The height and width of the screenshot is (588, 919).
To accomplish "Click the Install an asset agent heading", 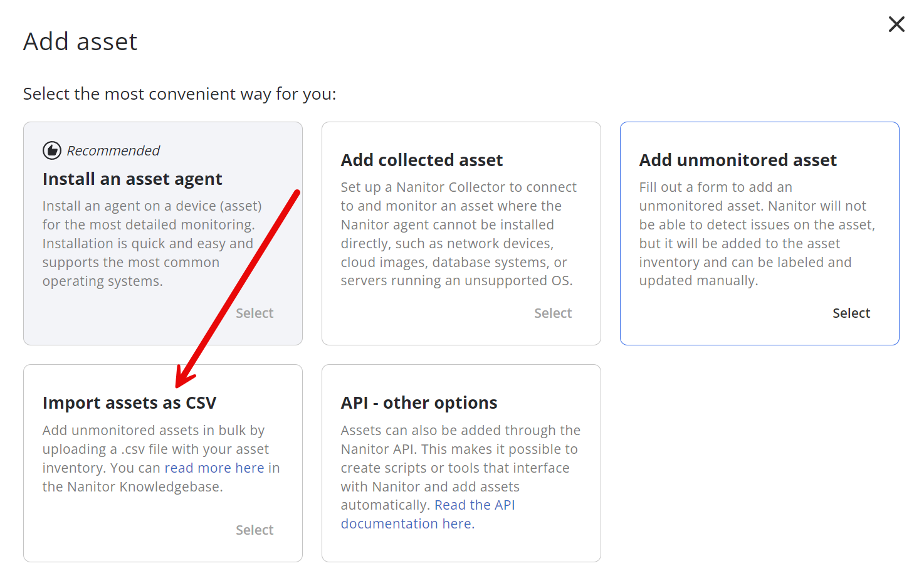I will 132,179.
